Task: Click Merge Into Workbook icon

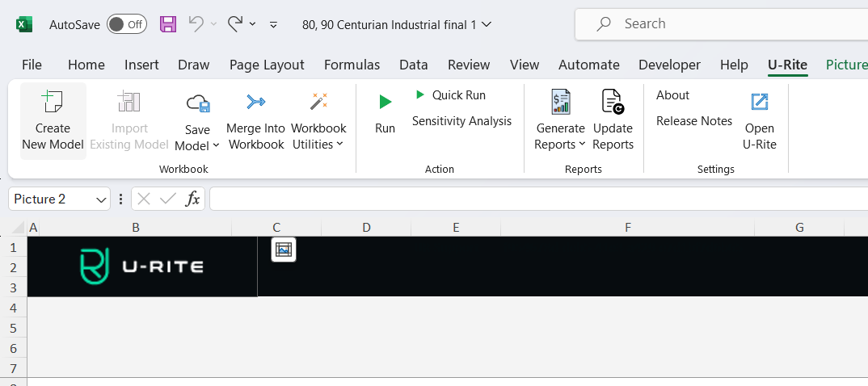Action: pos(255,102)
